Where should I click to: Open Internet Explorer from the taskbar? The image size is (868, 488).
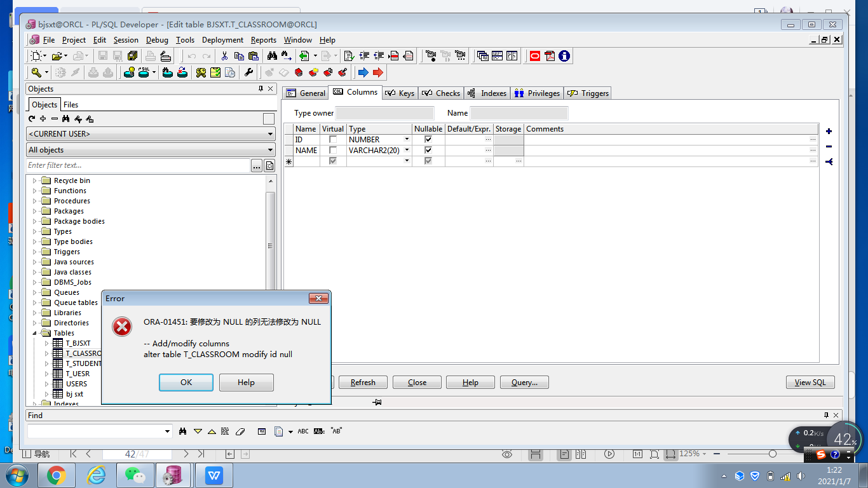95,475
